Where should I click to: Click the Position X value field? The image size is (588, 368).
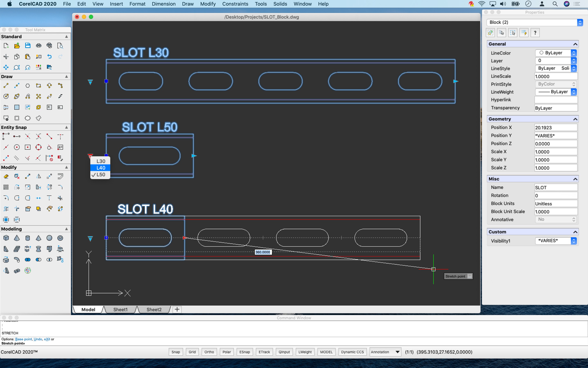tap(556, 128)
